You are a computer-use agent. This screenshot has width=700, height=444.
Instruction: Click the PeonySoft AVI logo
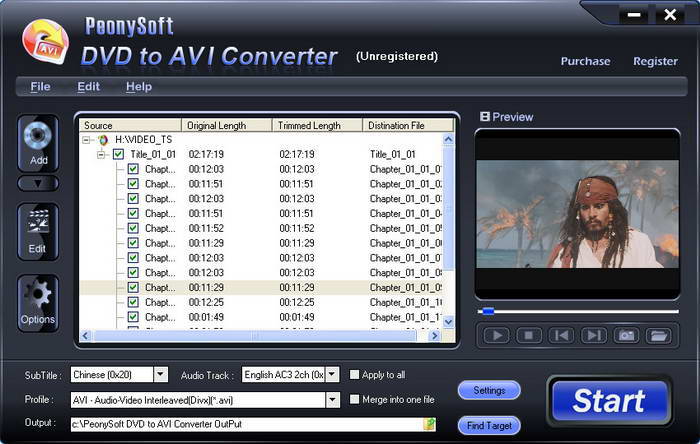tap(46, 44)
